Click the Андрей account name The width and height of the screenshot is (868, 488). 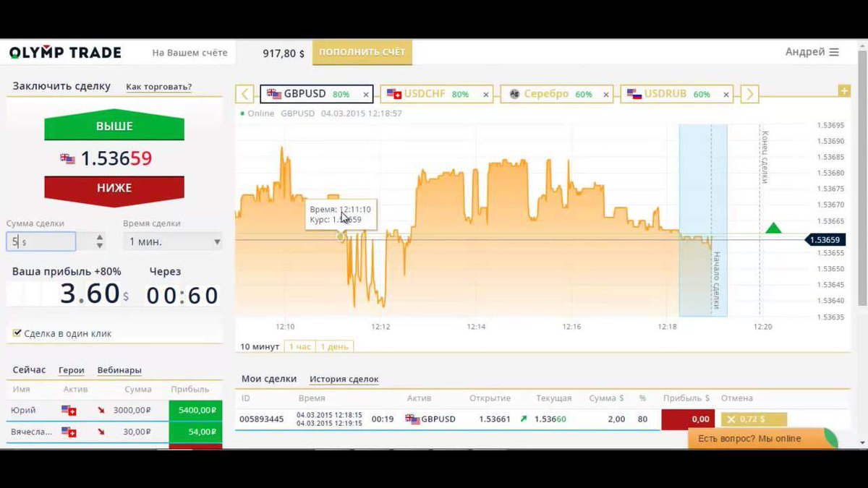[x=805, y=52]
